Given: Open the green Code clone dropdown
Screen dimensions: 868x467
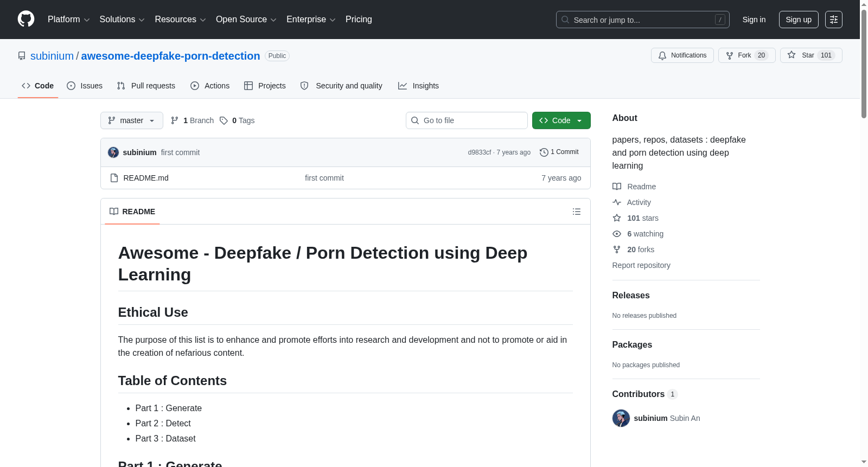Looking at the screenshot, I should (x=561, y=120).
